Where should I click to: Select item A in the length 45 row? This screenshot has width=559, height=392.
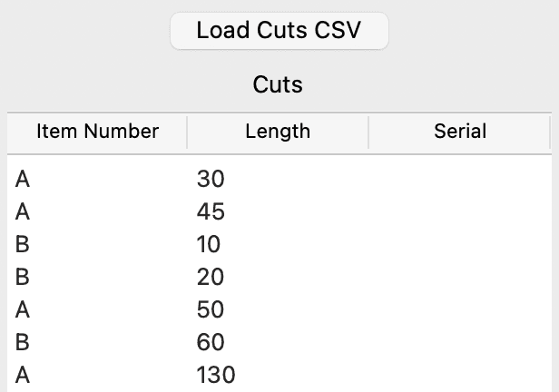coord(23,212)
